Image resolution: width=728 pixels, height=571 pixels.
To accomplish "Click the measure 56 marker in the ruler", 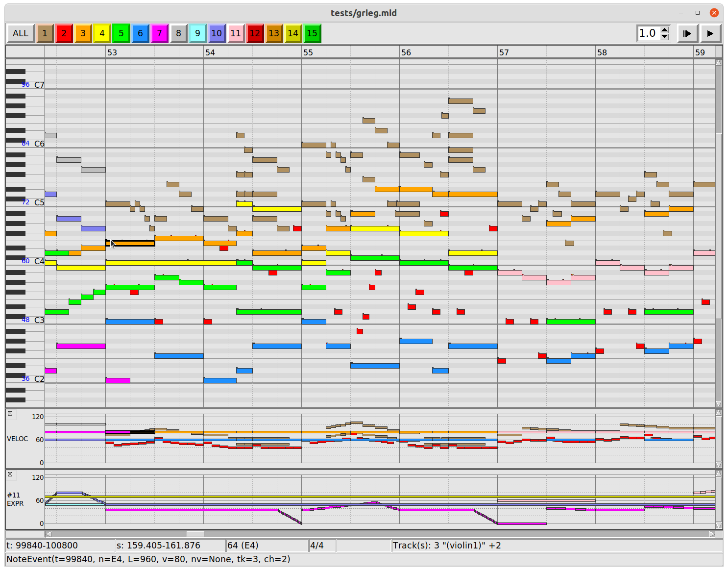I will (x=406, y=52).
